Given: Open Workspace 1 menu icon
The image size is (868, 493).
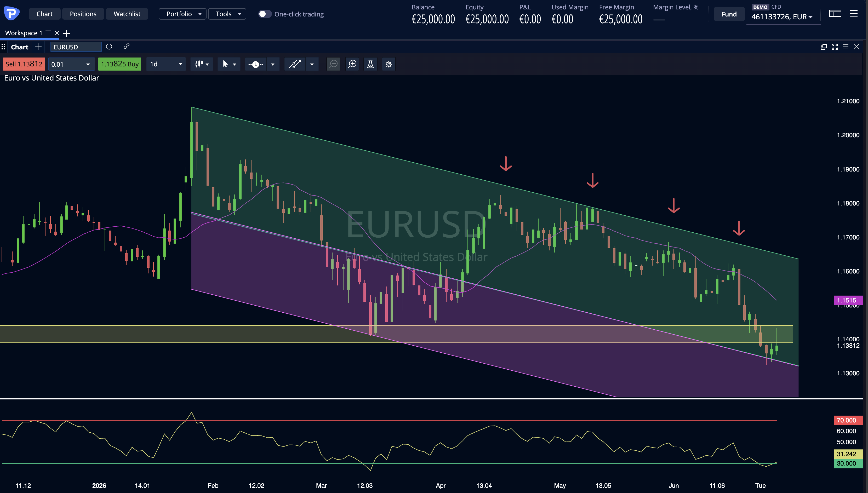Looking at the screenshot, I should click(x=48, y=33).
